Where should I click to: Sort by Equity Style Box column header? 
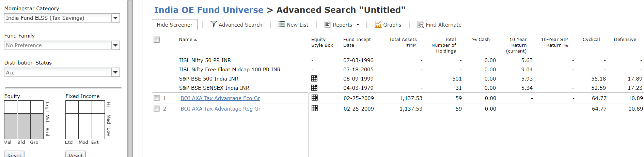click(322, 42)
